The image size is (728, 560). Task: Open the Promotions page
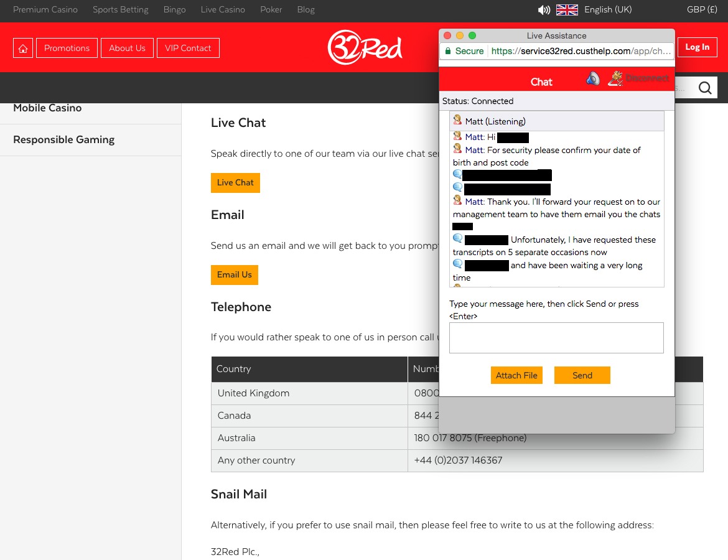[x=67, y=49]
